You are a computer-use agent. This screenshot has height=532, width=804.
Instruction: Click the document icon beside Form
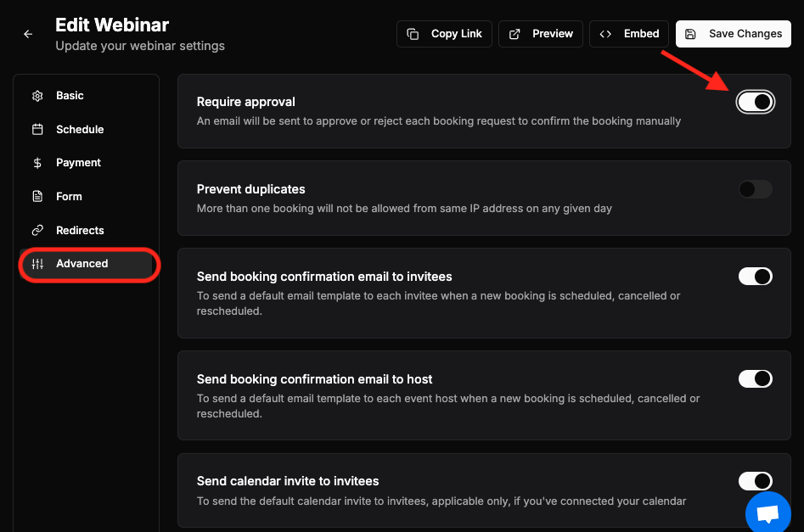pos(37,196)
